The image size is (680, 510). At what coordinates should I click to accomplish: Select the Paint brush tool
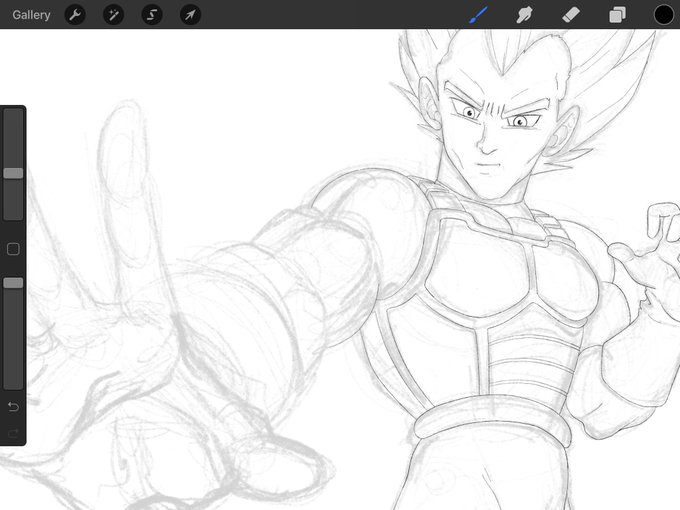click(478, 15)
